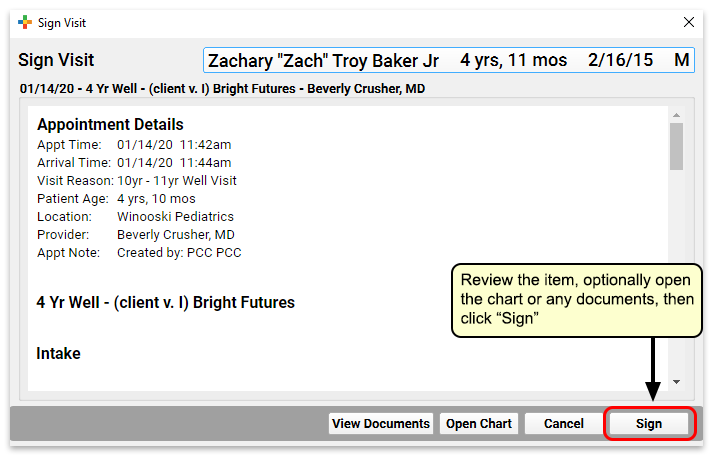
Task: Click the provider Beverly Crusher, MD line
Action: pyautogui.click(x=136, y=235)
